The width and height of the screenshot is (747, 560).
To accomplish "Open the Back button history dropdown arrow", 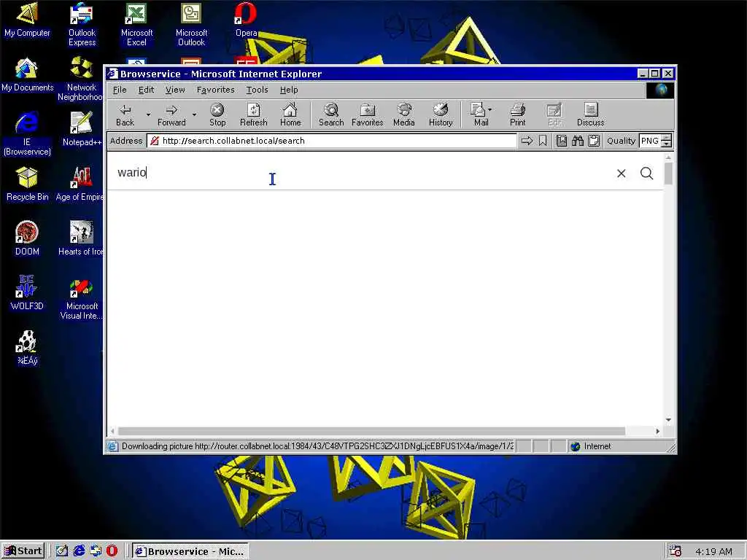I will pos(148,114).
